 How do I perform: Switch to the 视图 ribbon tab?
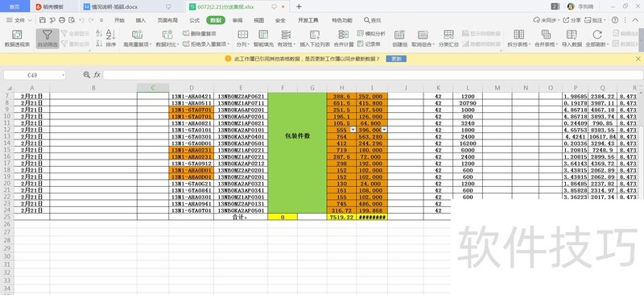click(258, 20)
